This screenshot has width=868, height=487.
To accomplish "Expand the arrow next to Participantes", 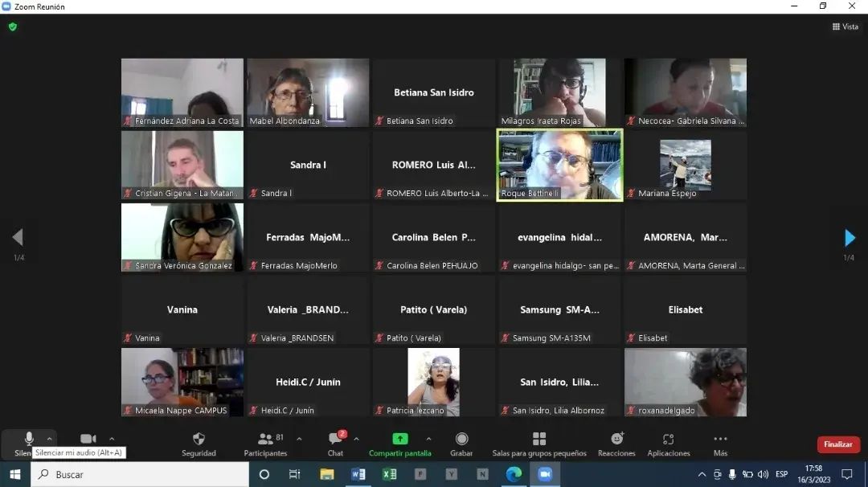I will 300,439.
